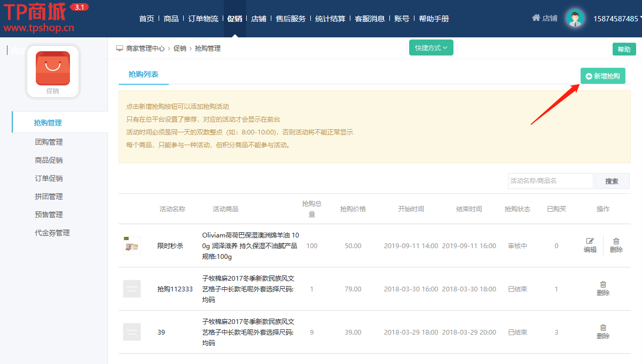Open account dropdown 15874587485
Screen dimensions: 642x364
(617, 19)
